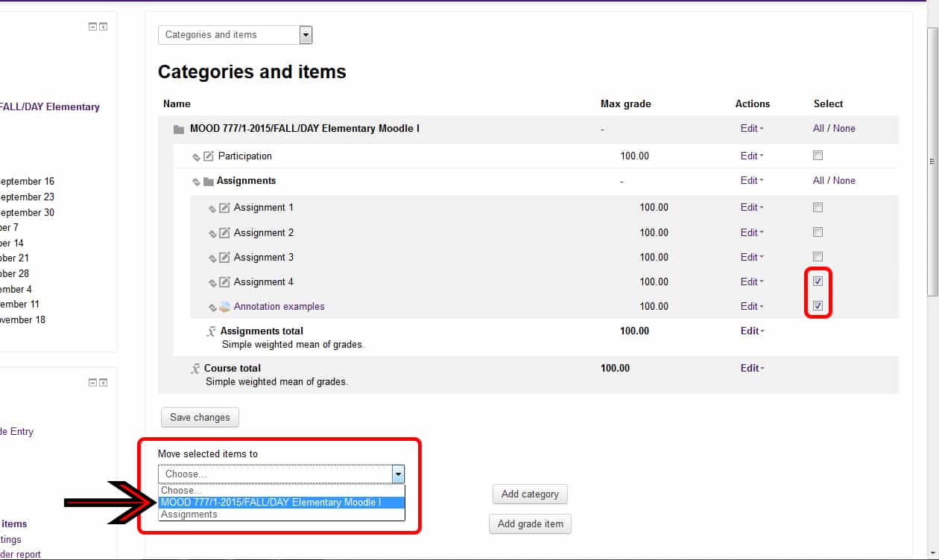Click move icon next to Assignment 3
The height and width of the screenshot is (560, 939).
click(212, 258)
